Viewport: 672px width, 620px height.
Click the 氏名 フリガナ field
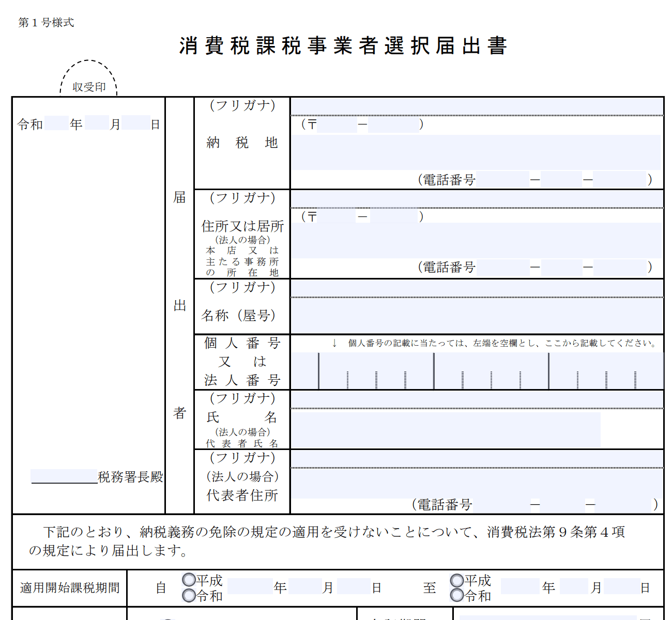[477, 399]
